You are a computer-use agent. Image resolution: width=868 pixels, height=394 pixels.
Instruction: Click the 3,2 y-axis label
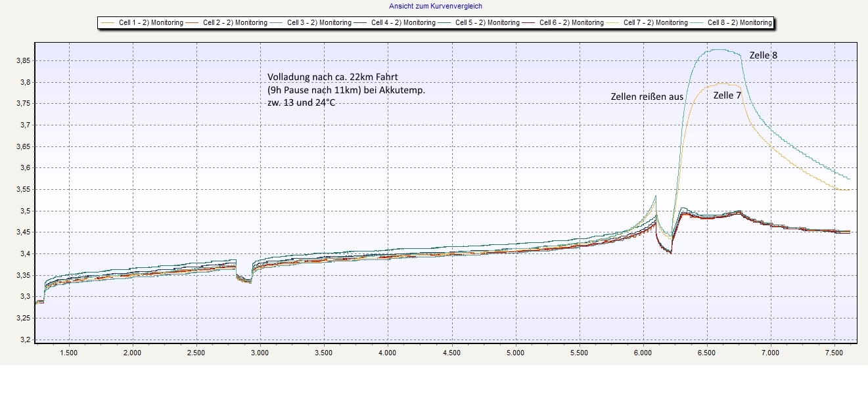click(x=24, y=339)
